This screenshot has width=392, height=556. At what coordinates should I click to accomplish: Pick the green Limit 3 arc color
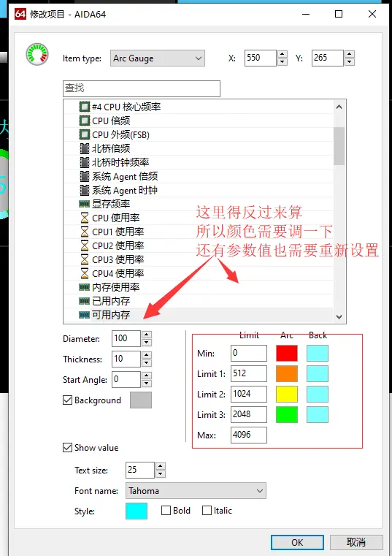click(287, 415)
